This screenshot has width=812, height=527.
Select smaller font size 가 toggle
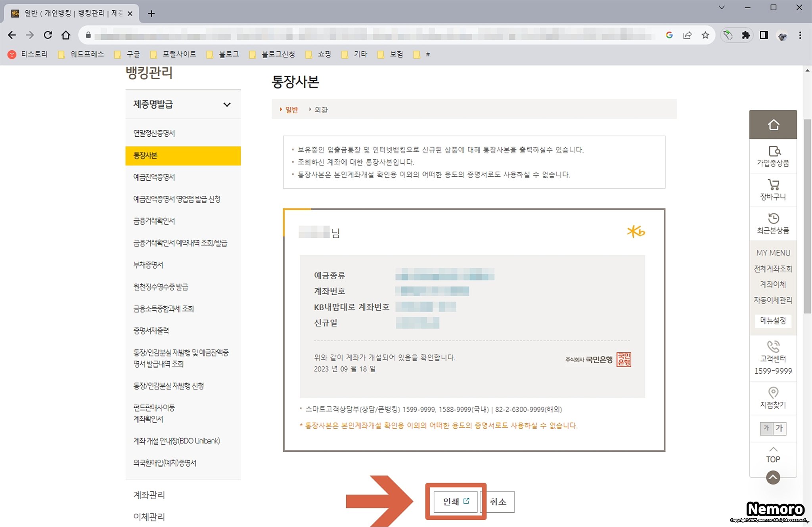pos(766,428)
